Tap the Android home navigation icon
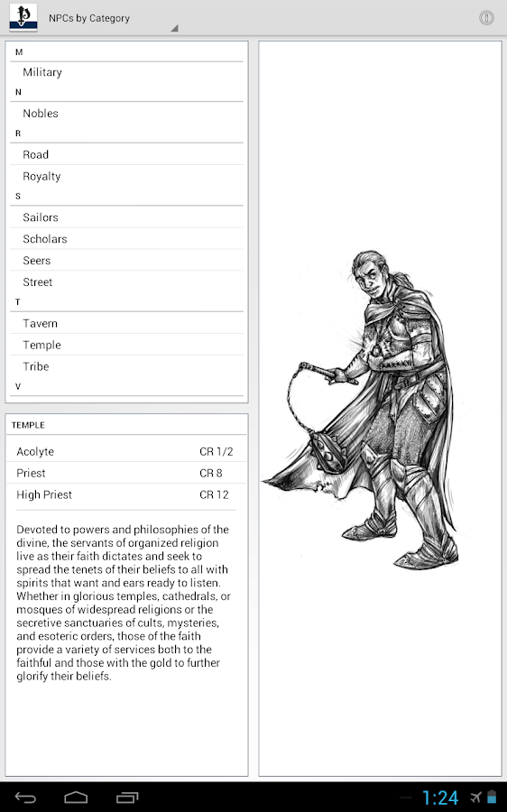 click(76, 798)
